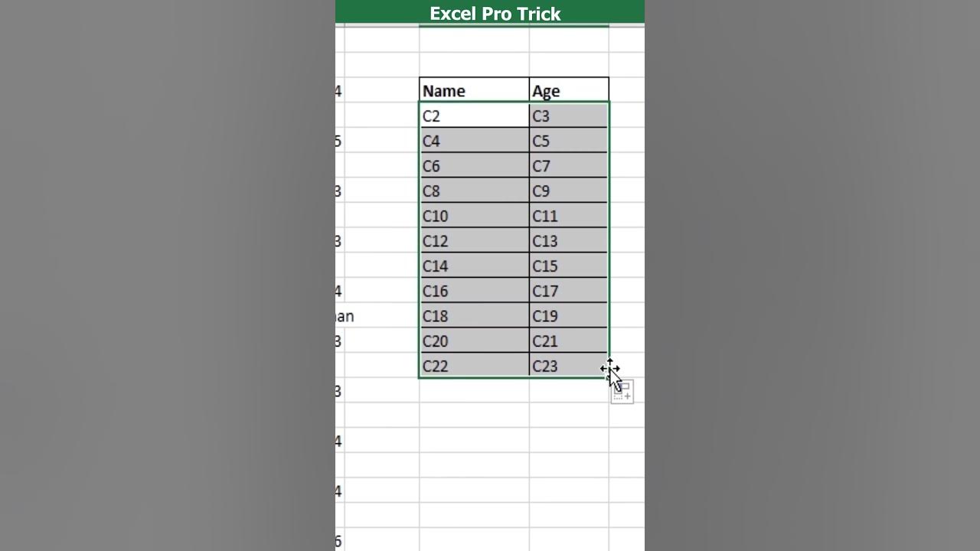980x551 pixels.
Task: Pick the cell showing C9
Action: click(568, 191)
